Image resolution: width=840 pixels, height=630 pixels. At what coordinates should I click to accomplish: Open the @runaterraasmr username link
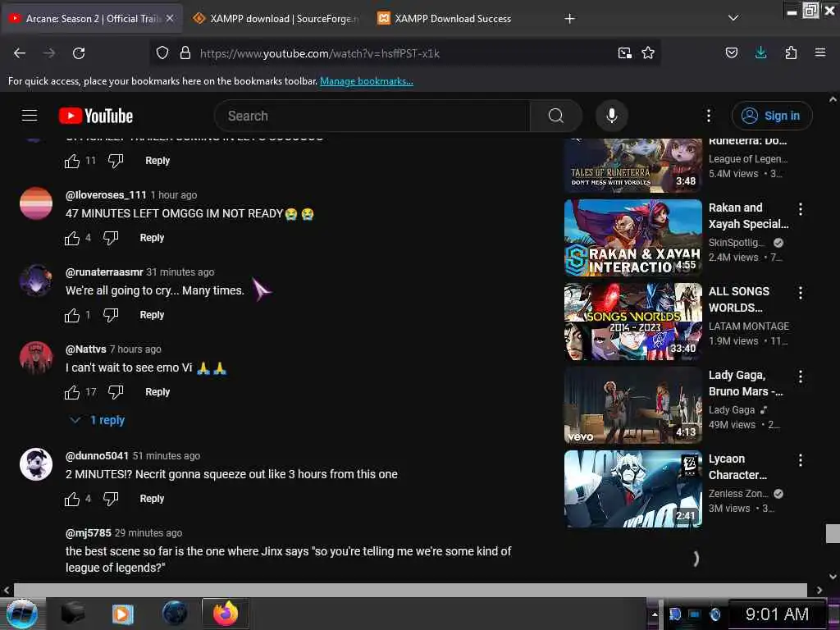point(104,272)
